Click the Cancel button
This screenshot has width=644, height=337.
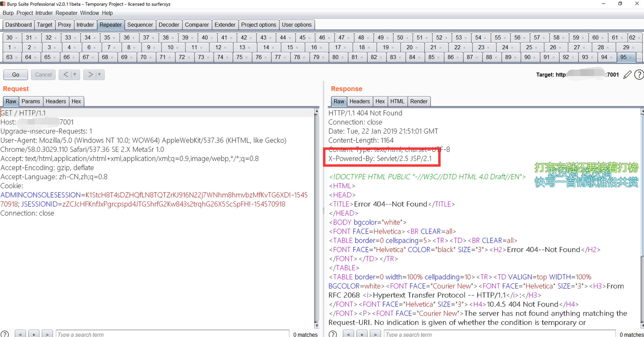click(43, 75)
